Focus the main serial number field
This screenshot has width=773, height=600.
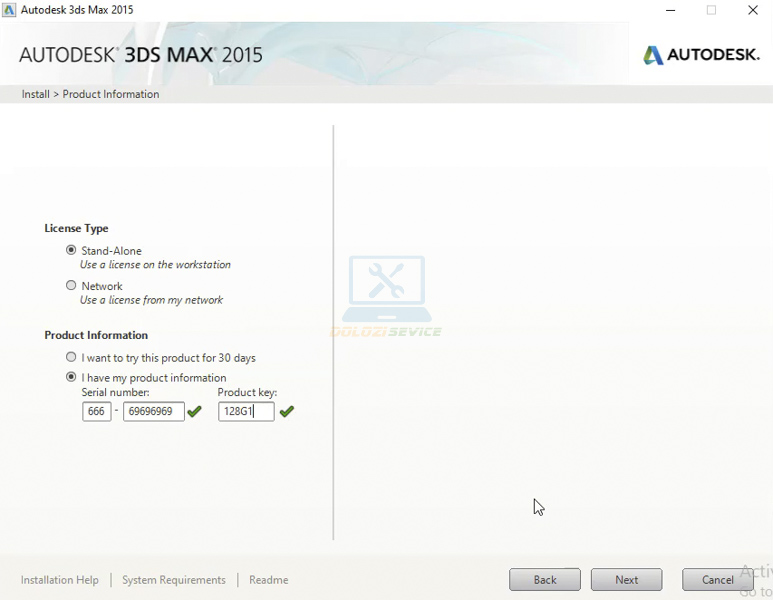153,411
